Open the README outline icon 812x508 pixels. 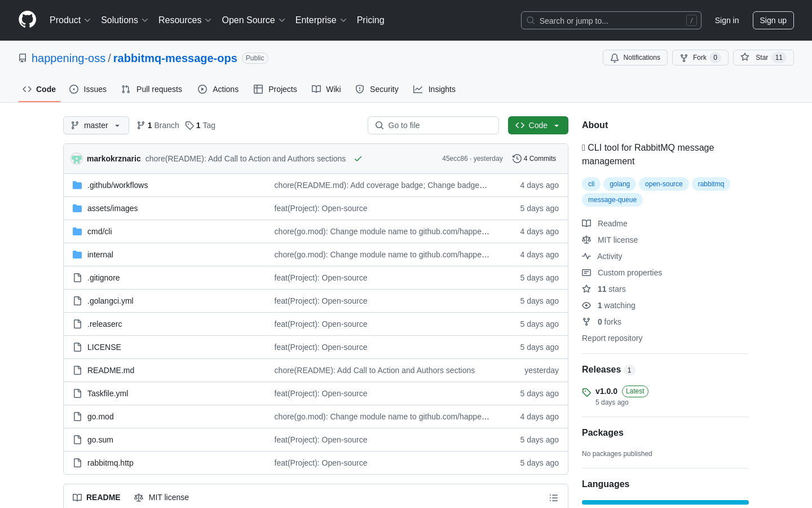pyautogui.click(x=554, y=498)
